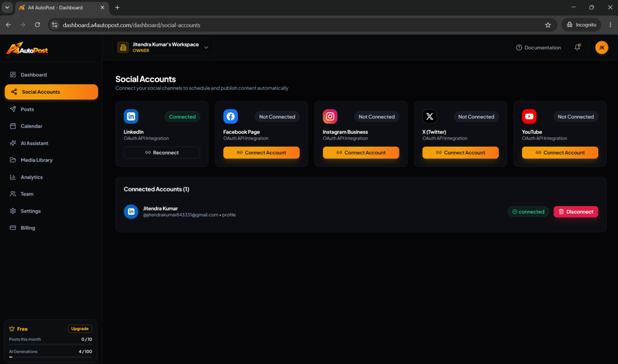Connect the Instagram Business account
618x364 pixels.
click(x=361, y=153)
